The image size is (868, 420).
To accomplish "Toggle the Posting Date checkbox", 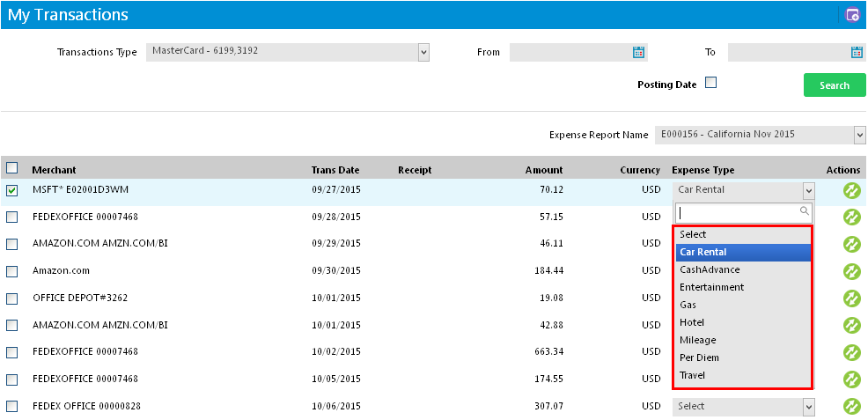I will [710, 83].
